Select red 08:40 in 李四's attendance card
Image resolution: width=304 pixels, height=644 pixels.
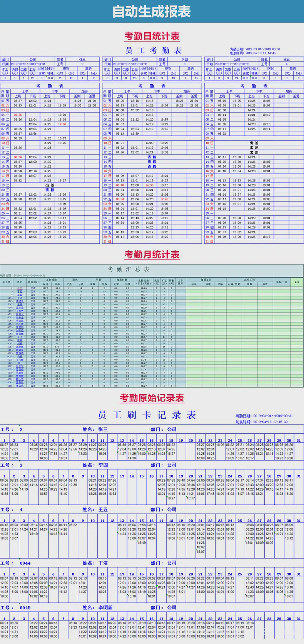coord(120,185)
